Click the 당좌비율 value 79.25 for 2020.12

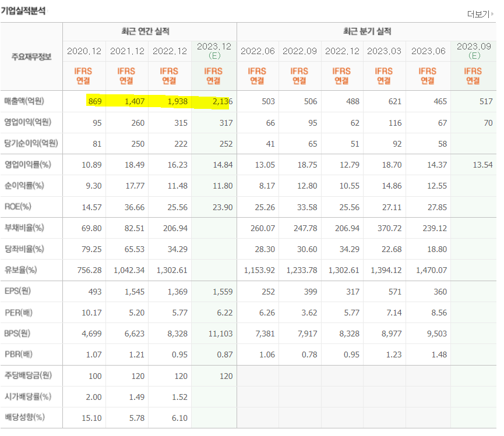(91, 249)
